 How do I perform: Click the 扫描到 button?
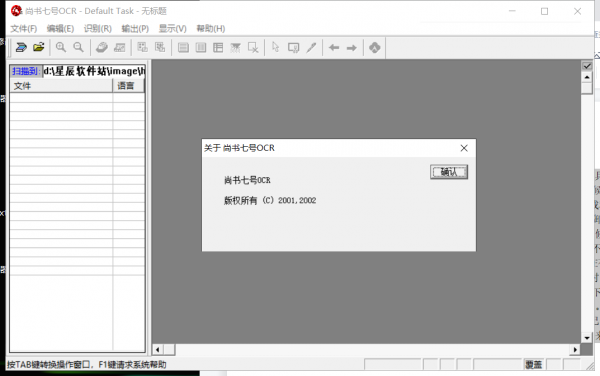26,71
